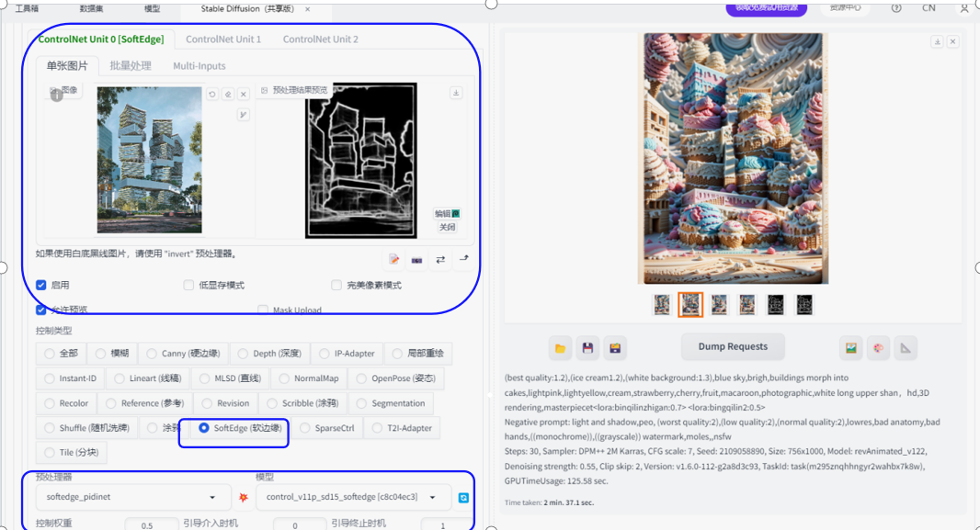980x530 pixels.
Task: Select the 单张图片 single image tab
Action: click(x=67, y=65)
